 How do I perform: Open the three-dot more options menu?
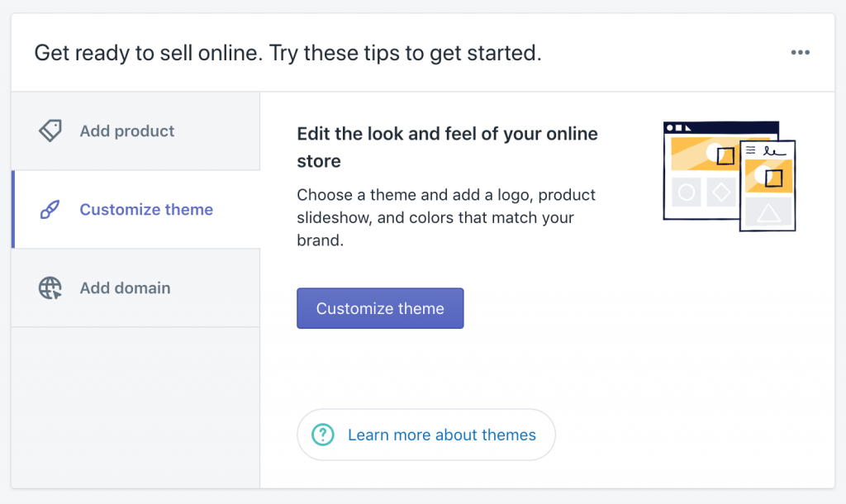tap(800, 52)
